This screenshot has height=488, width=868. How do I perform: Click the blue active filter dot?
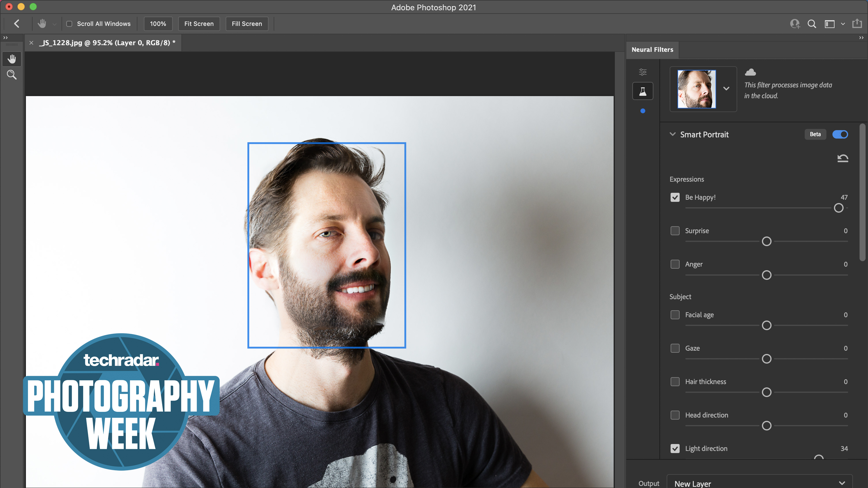(x=643, y=111)
